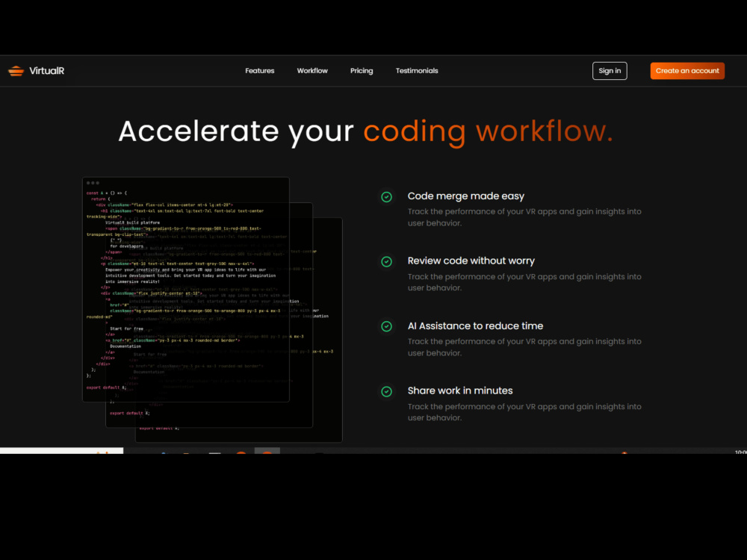
Task: Click the Sign in button
Action: tap(610, 70)
